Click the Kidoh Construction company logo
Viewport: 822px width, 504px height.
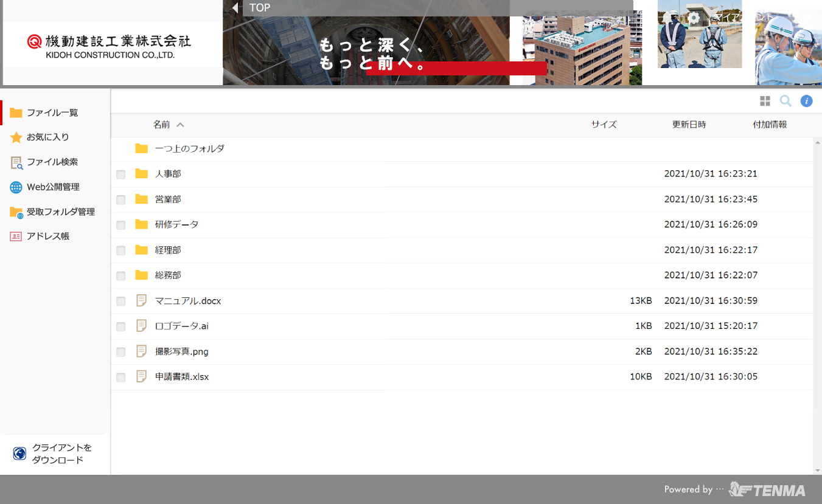[110, 46]
